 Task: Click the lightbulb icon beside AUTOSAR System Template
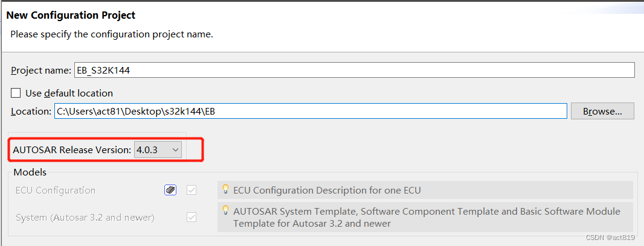click(225, 210)
